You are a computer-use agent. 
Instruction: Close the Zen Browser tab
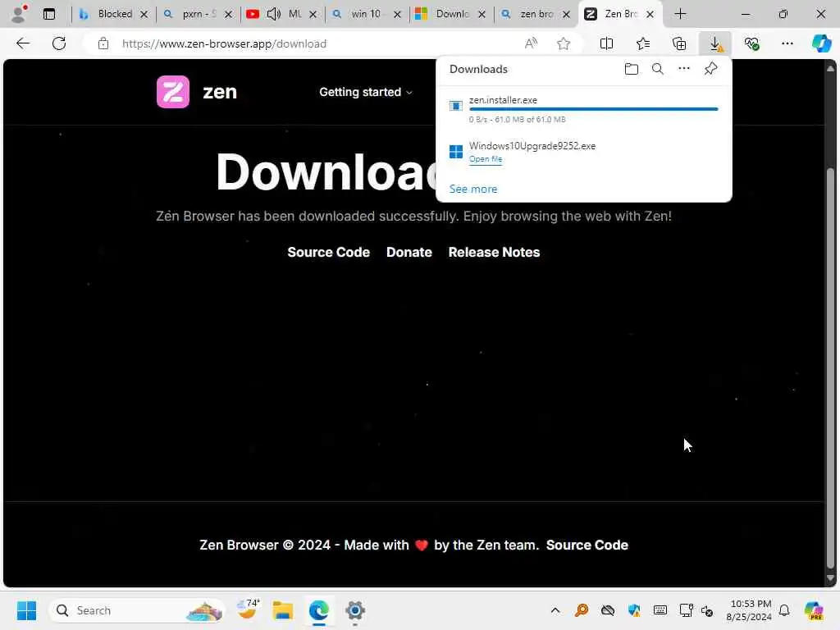[650, 15]
